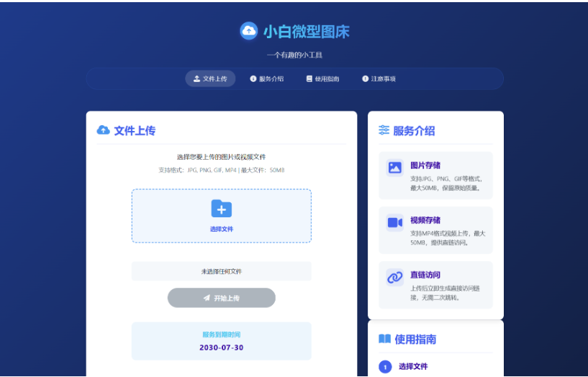Click the 选择文件 label in the drop zone
The image size is (588, 377).
point(221,229)
